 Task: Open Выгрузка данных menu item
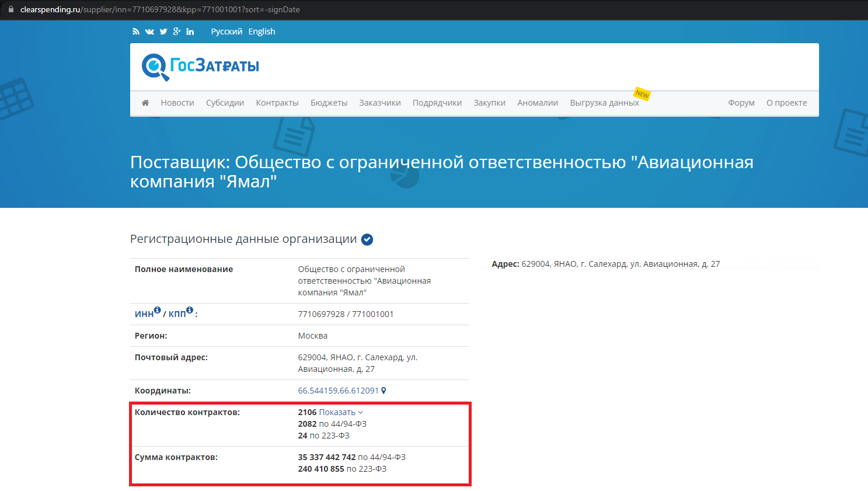coord(605,103)
